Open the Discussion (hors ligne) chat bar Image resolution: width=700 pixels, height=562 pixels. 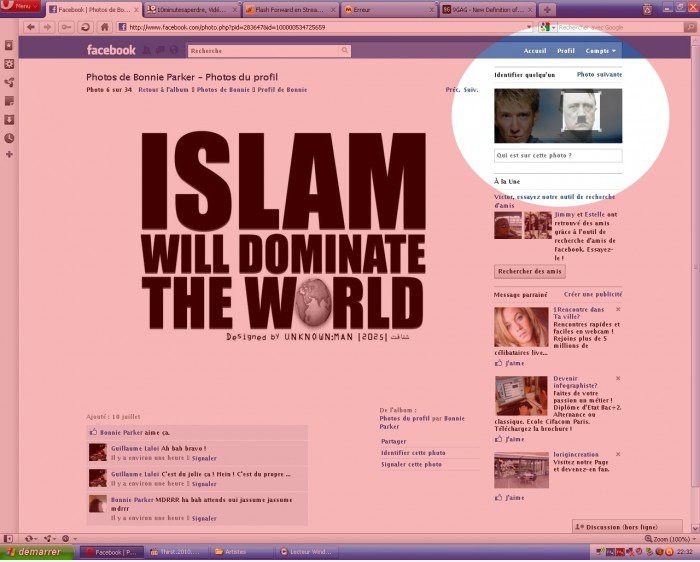point(627,527)
